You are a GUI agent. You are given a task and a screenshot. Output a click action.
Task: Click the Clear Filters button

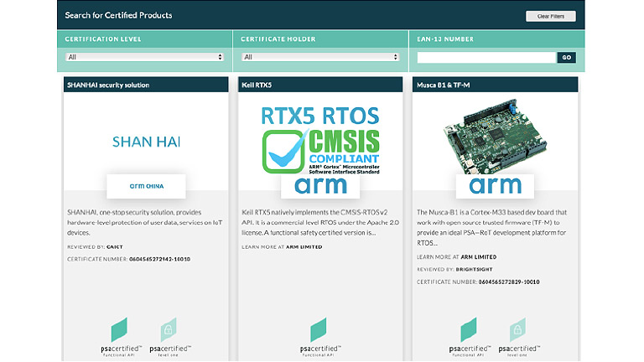[x=550, y=16]
